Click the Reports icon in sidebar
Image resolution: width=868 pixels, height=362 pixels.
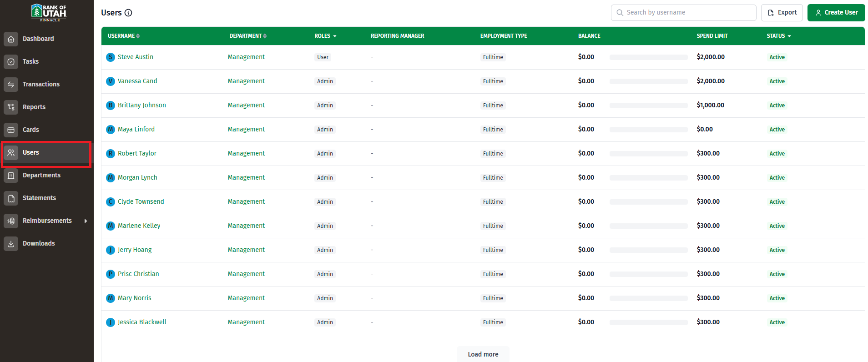click(11, 107)
